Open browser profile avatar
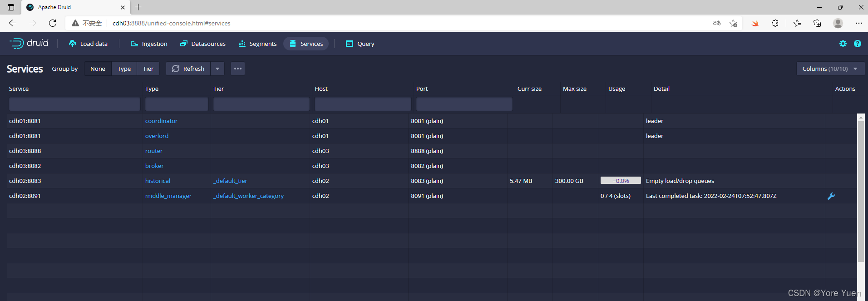This screenshot has width=868, height=301. click(838, 23)
